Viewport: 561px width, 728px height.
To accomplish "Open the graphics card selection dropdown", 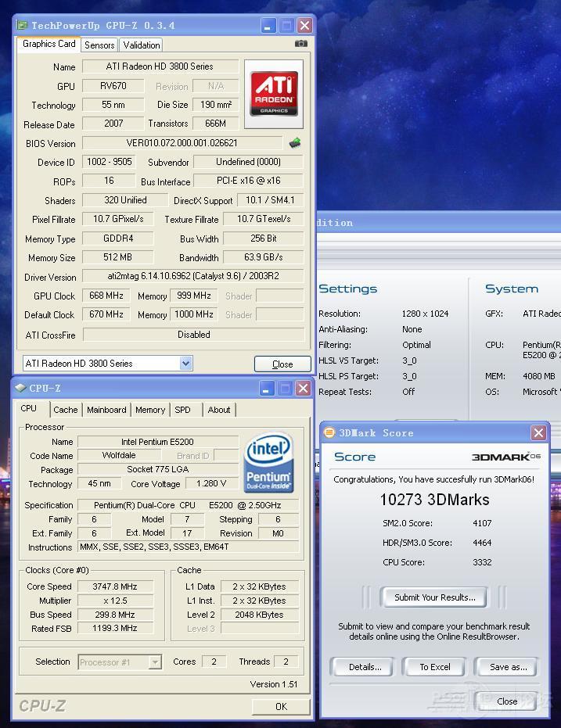I will click(185, 363).
